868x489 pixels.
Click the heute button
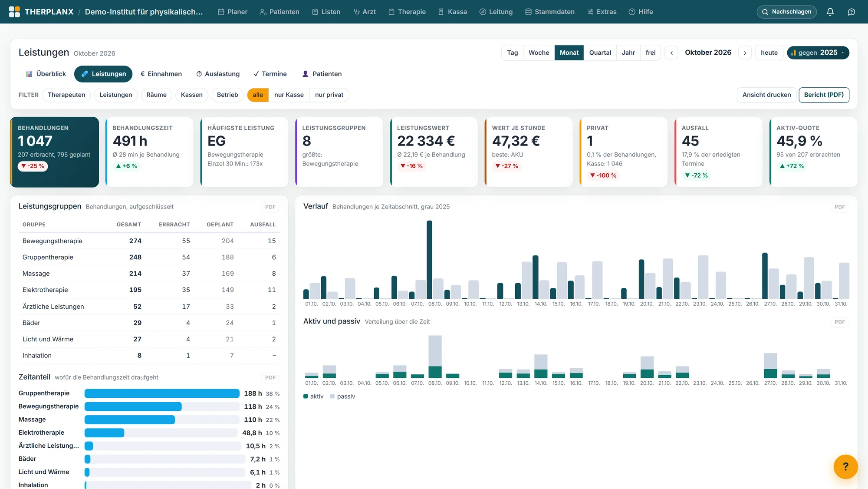(x=769, y=53)
